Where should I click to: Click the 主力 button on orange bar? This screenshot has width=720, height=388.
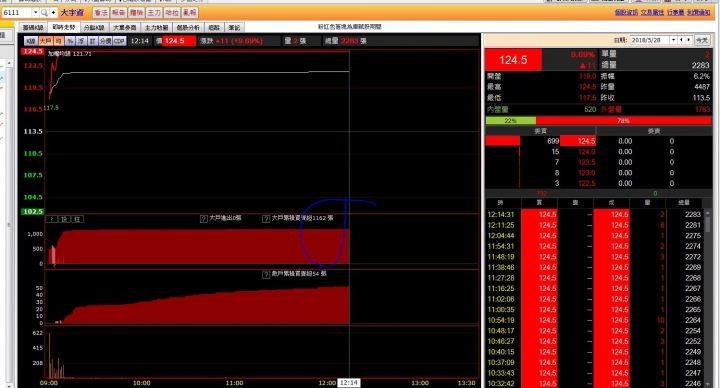(154, 13)
